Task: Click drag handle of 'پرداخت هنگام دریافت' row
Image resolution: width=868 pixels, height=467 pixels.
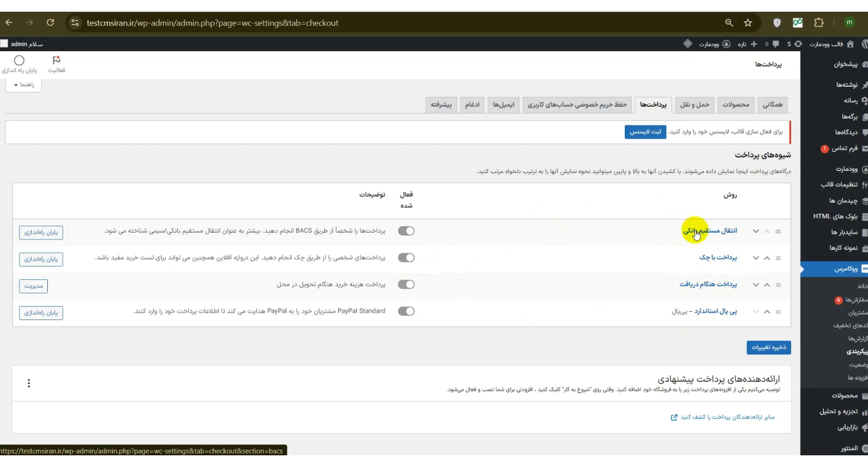Action: 778,285
